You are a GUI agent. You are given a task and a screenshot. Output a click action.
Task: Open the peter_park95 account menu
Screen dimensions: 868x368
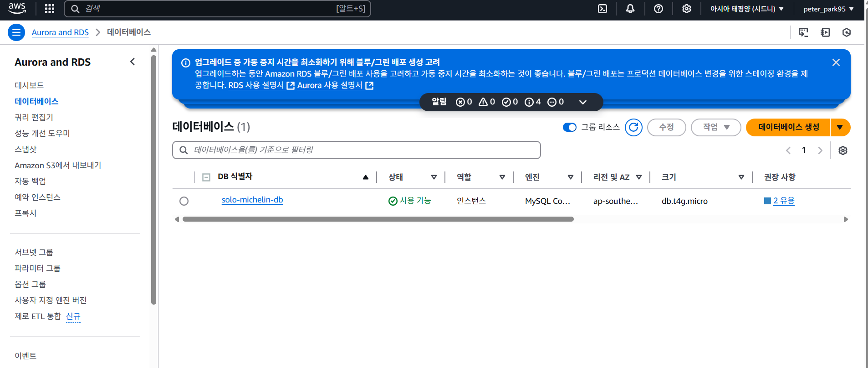[828, 9]
